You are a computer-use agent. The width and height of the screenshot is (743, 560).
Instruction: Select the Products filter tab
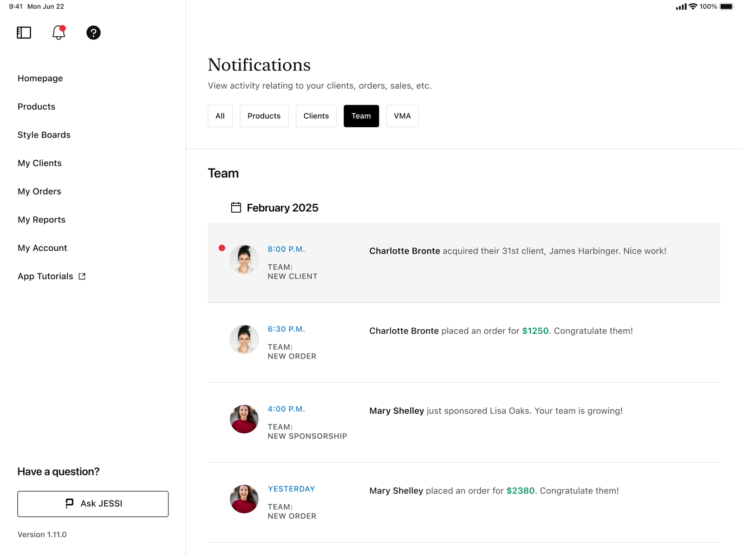click(264, 116)
